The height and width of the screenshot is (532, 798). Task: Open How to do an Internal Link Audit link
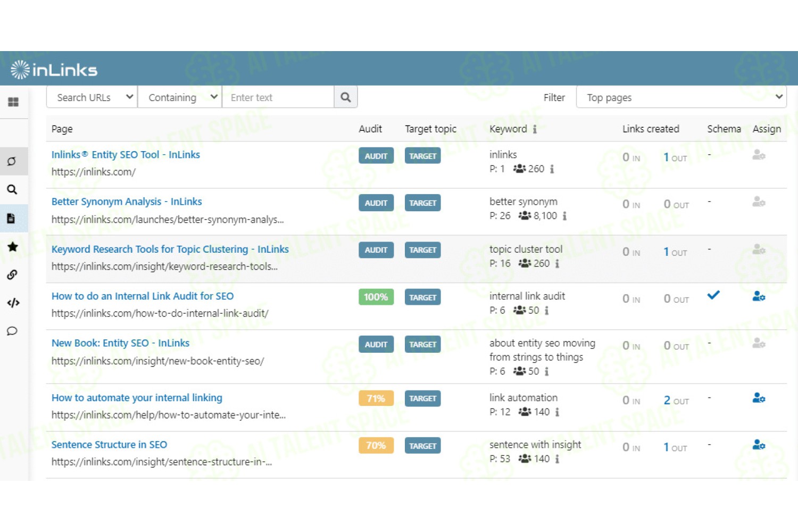(143, 296)
